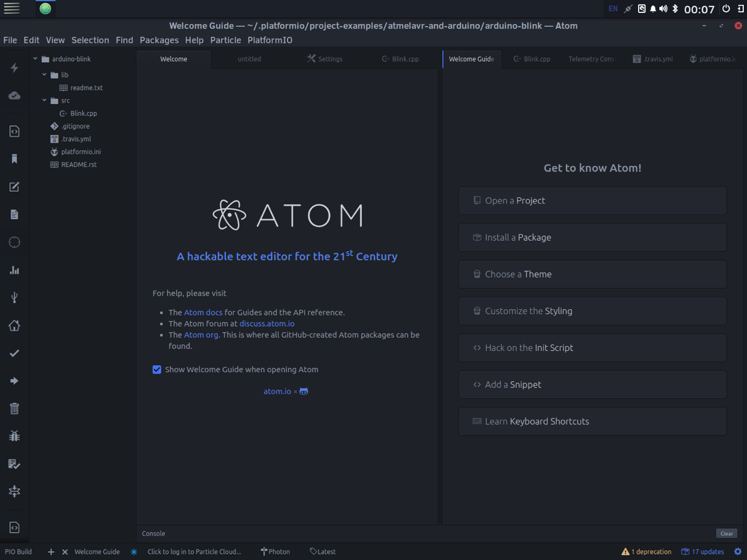Expand the Install a Package section
This screenshot has width=747, height=560.
[593, 237]
